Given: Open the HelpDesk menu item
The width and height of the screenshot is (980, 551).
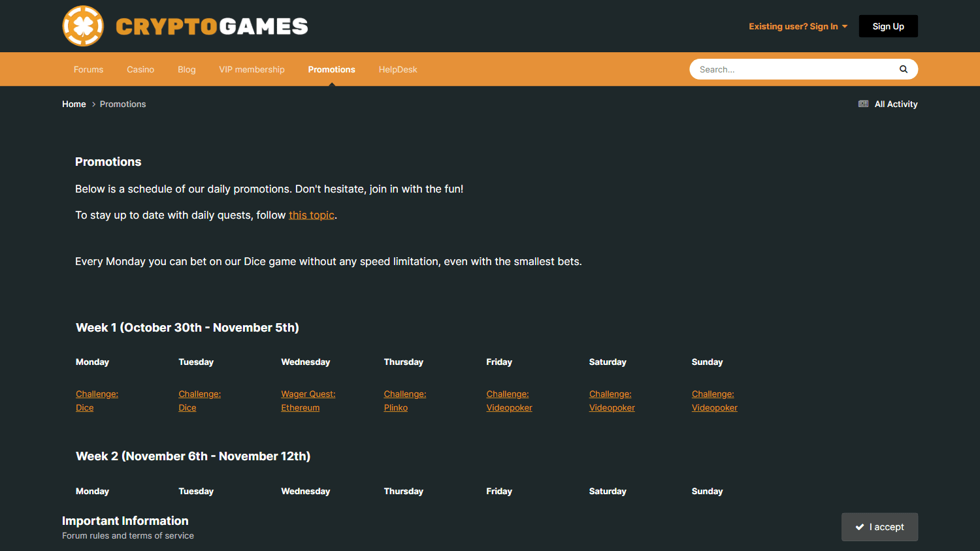Looking at the screenshot, I should [398, 69].
